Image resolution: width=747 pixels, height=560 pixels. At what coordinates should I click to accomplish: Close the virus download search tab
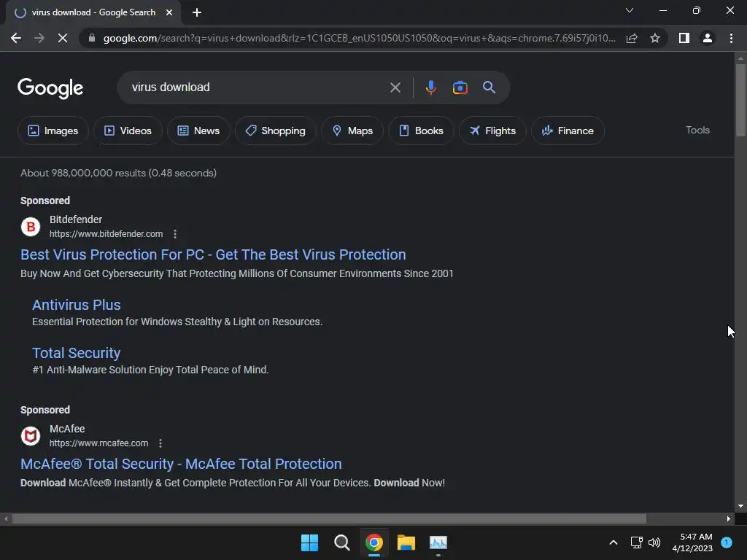[169, 12]
